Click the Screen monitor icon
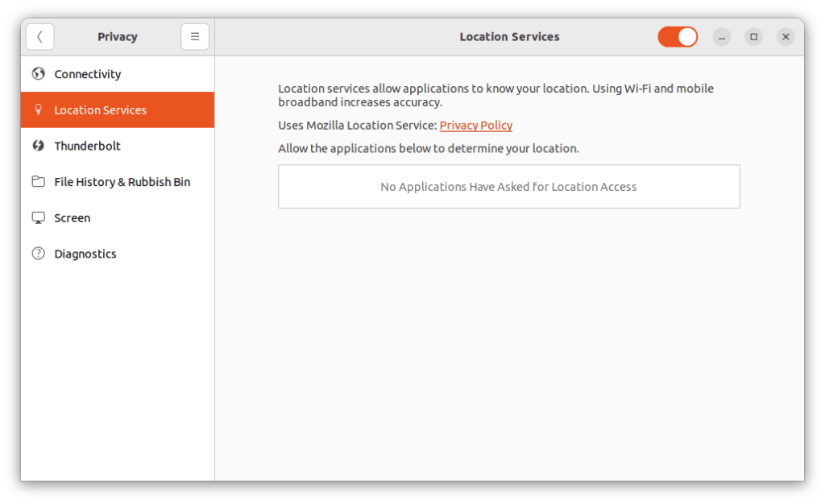Viewport: 825px width, 504px height. click(x=39, y=217)
